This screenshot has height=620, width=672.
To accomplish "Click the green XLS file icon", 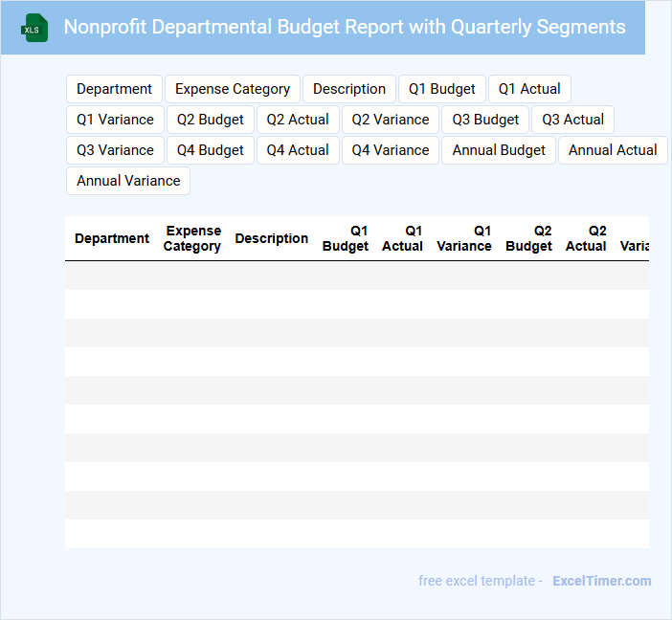I will (34, 28).
